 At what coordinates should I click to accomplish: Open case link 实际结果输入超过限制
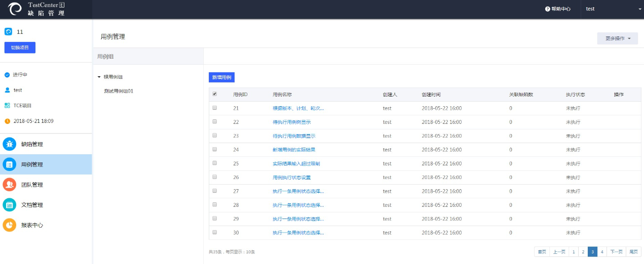click(296, 163)
